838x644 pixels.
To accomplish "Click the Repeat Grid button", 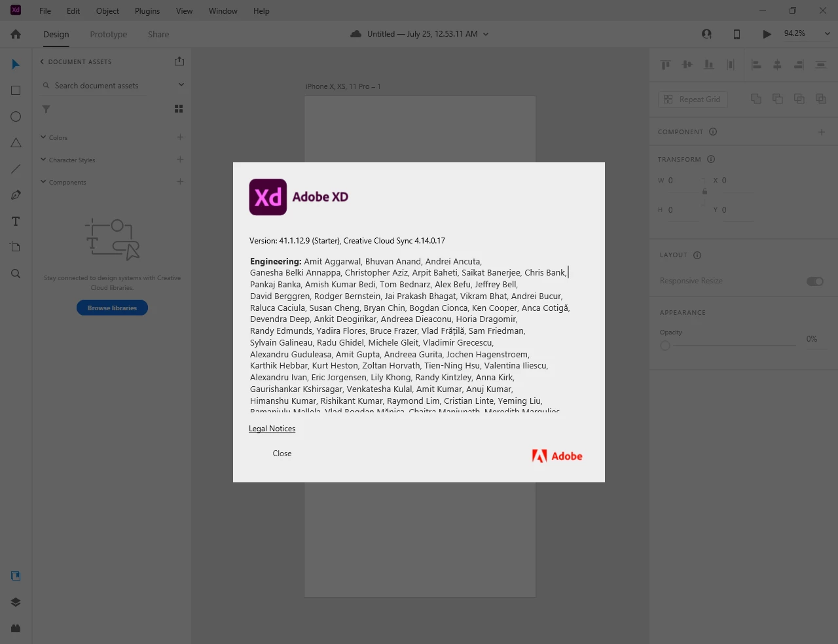I will (x=692, y=99).
